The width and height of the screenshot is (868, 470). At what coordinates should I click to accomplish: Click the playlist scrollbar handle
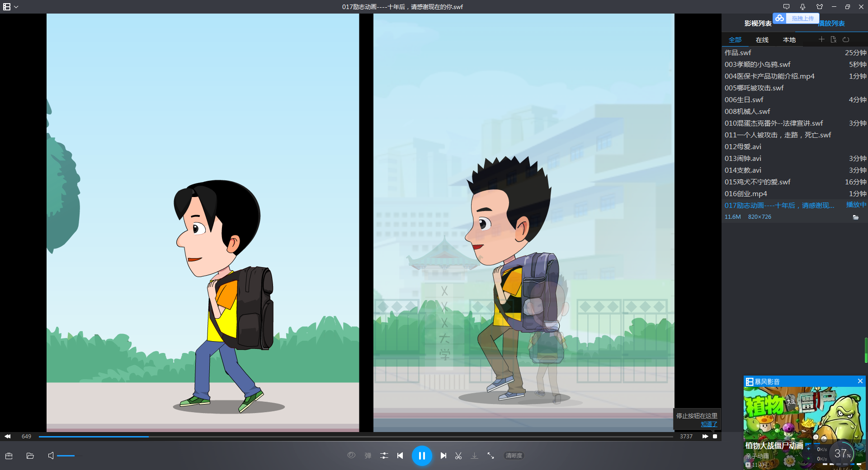(866, 350)
